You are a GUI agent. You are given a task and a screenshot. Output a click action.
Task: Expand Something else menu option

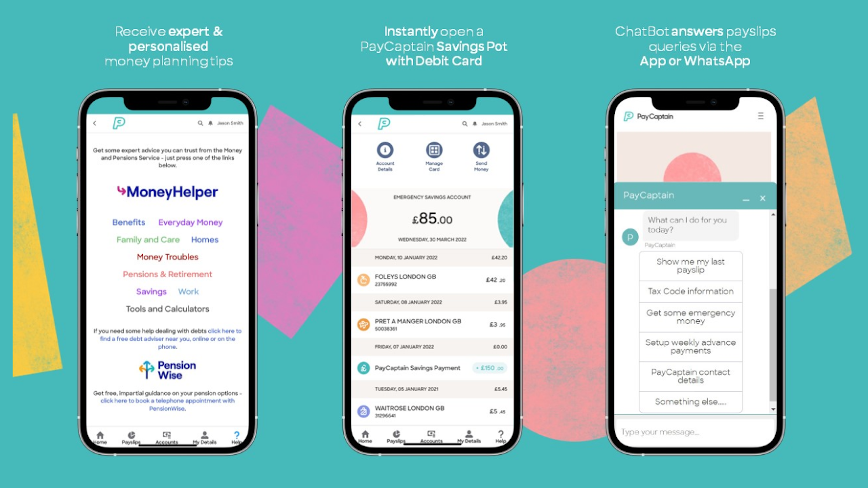click(x=690, y=402)
